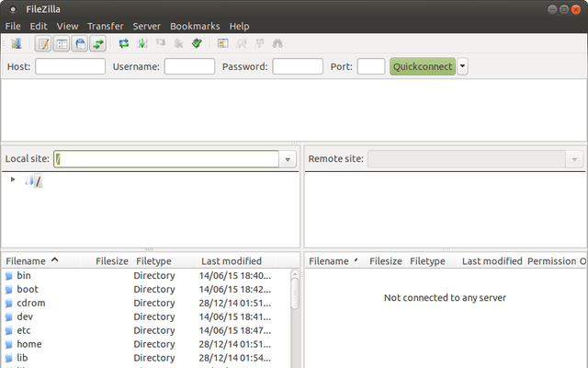The image size is (588, 368).
Task: Click the folder icon beside home
Action: click(9, 345)
